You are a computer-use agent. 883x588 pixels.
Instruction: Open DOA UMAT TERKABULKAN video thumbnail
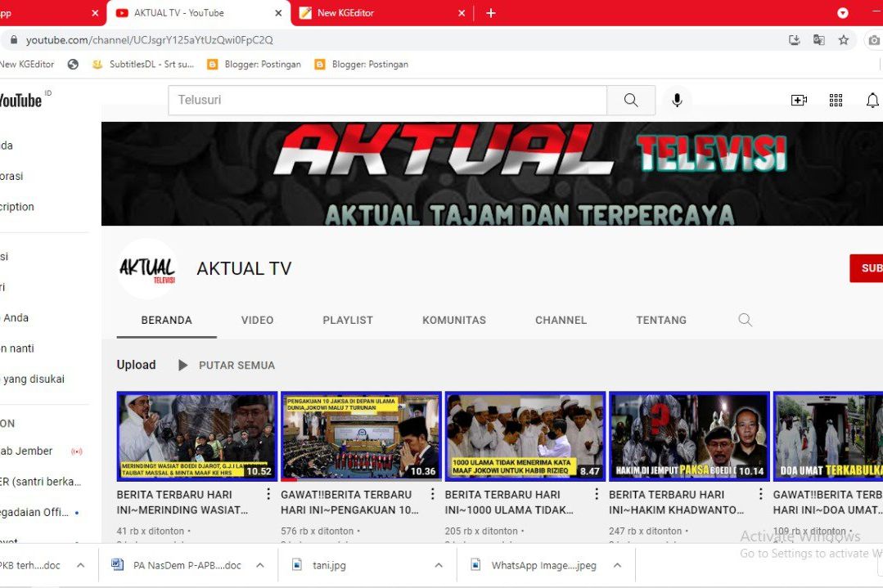click(x=828, y=437)
